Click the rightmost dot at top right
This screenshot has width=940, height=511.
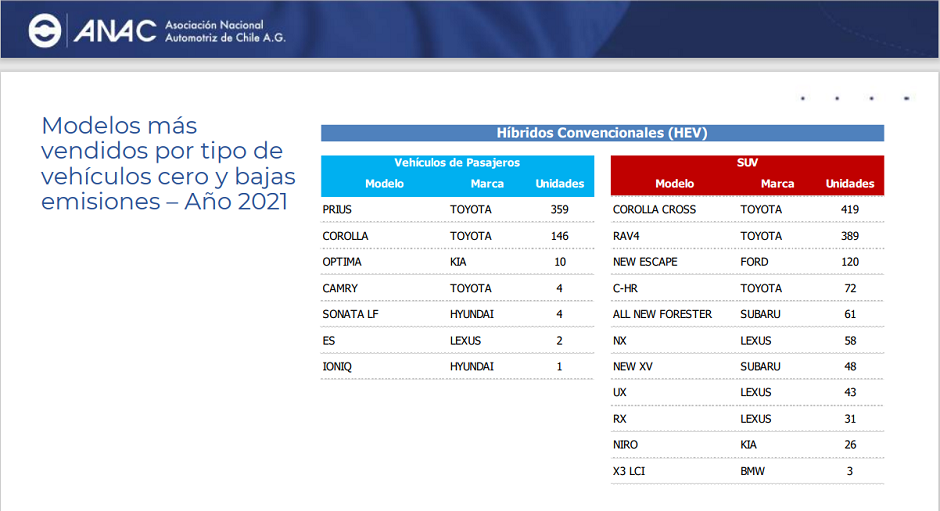[x=906, y=99]
